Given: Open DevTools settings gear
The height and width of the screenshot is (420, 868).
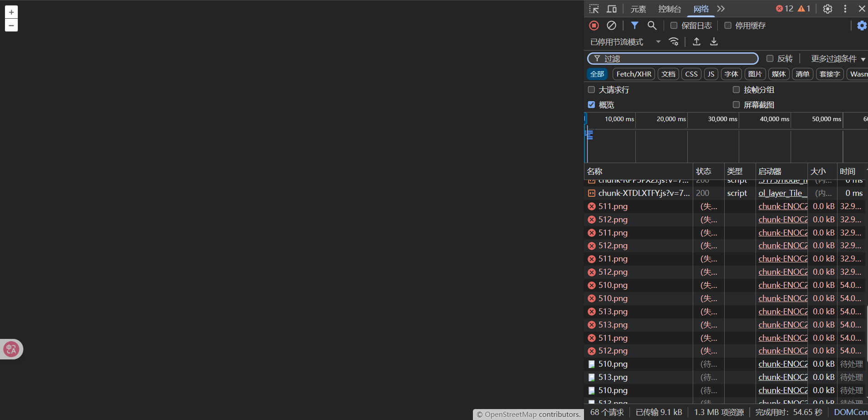Looking at the screenshot, I should 827,9.
